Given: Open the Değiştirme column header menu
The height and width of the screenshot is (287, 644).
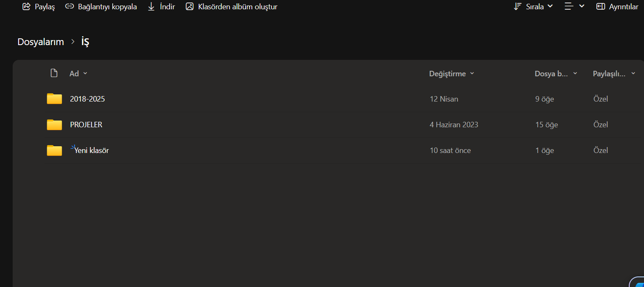Looking at the screenshot, I should (452, 74).
